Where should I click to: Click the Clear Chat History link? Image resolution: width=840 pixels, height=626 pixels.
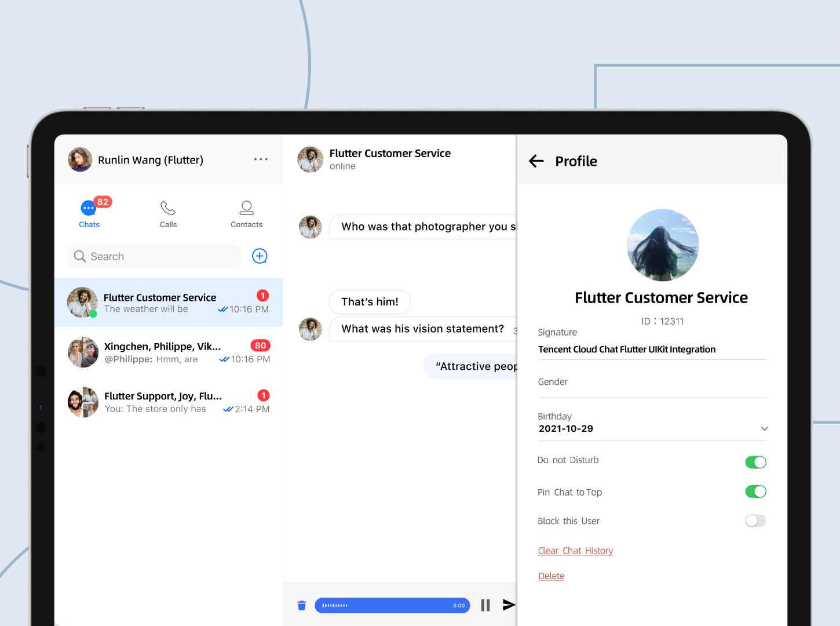(x=575, y=550)
